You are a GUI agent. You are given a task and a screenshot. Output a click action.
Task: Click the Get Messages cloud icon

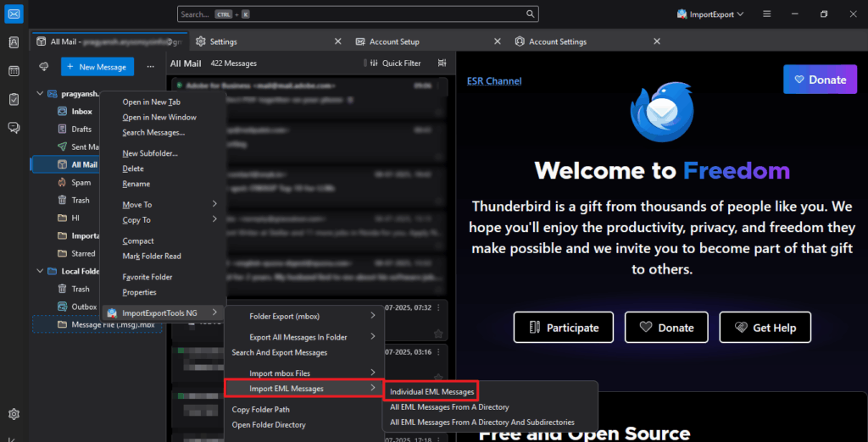[x=44, y=66]
